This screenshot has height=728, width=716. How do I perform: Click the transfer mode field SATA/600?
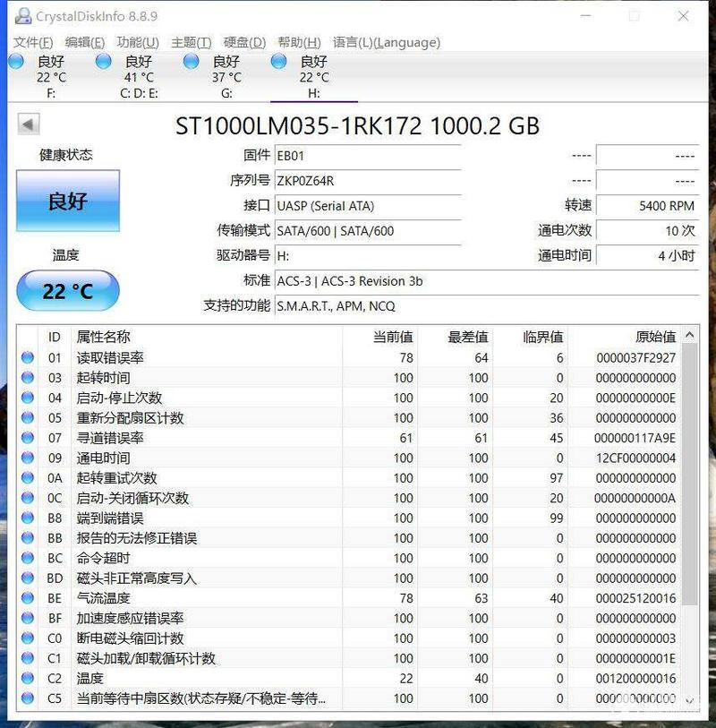(368, 231)
